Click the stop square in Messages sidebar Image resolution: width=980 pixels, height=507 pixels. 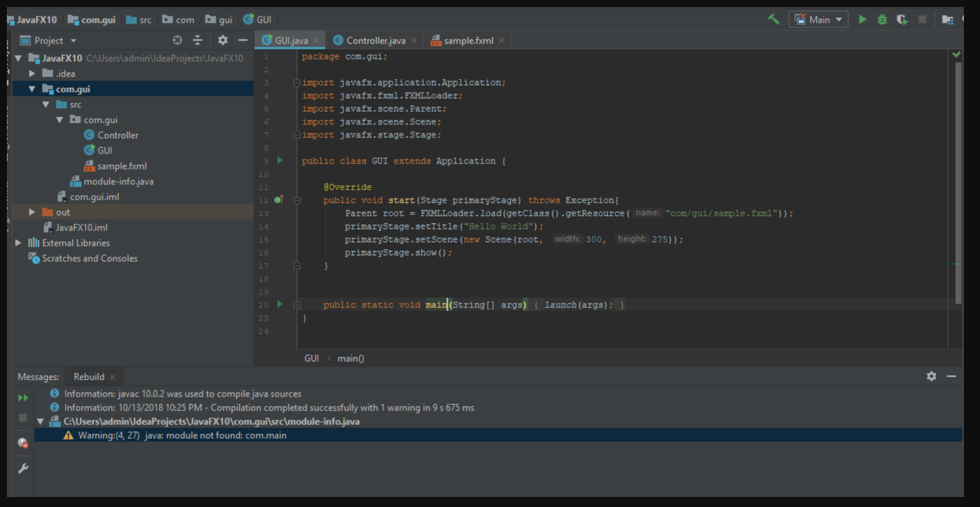pos(23,418)
